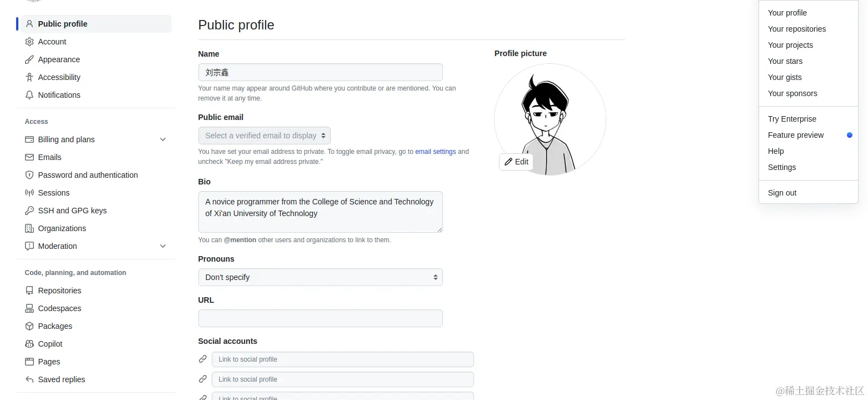
Task: Open Feature preview from the menu
Action: [x=796, y=135]
